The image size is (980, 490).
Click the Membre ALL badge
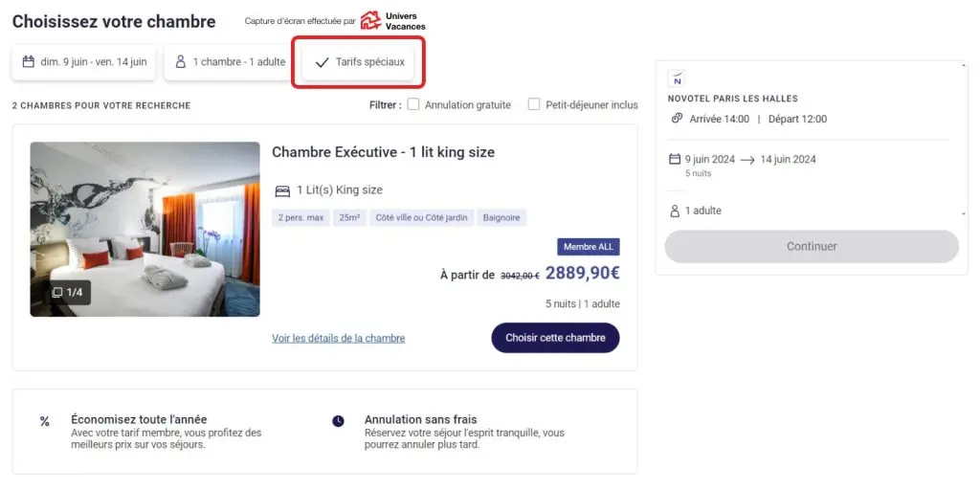[589, 247]
